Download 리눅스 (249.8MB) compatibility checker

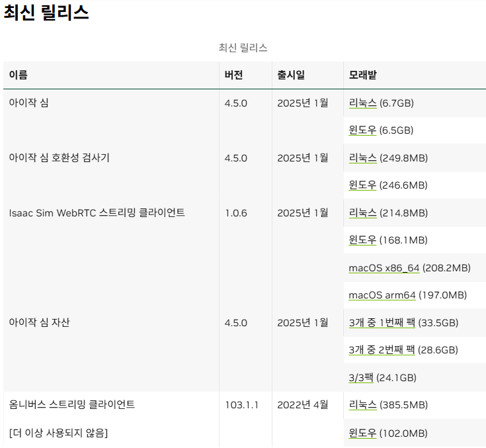pyautogui.click(x=362, y=158)
